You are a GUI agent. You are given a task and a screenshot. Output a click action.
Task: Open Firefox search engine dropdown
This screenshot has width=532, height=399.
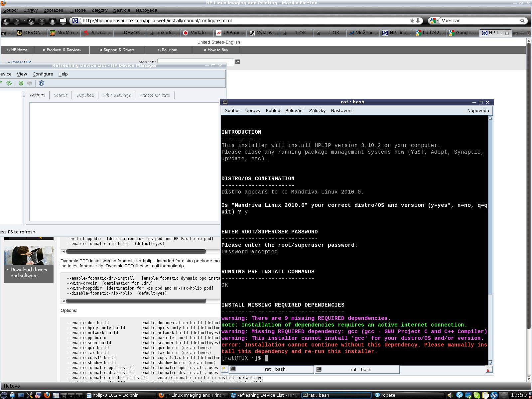pyautogui.click(x=433, y=21)
